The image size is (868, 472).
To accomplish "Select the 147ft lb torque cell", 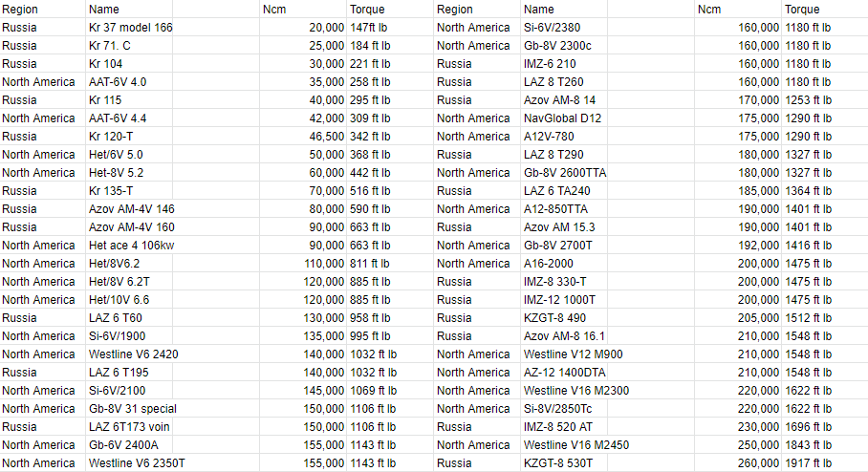I will click(x=368, y=28).
